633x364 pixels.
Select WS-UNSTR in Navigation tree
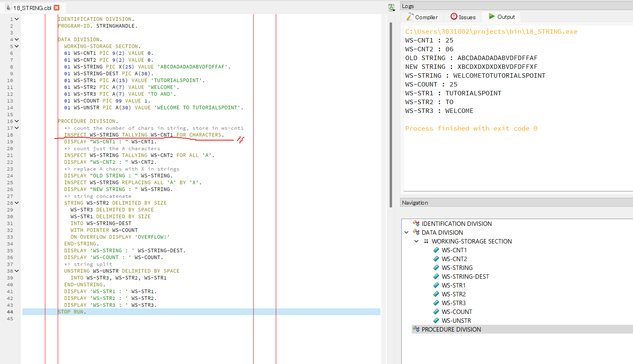coord(456,321)
